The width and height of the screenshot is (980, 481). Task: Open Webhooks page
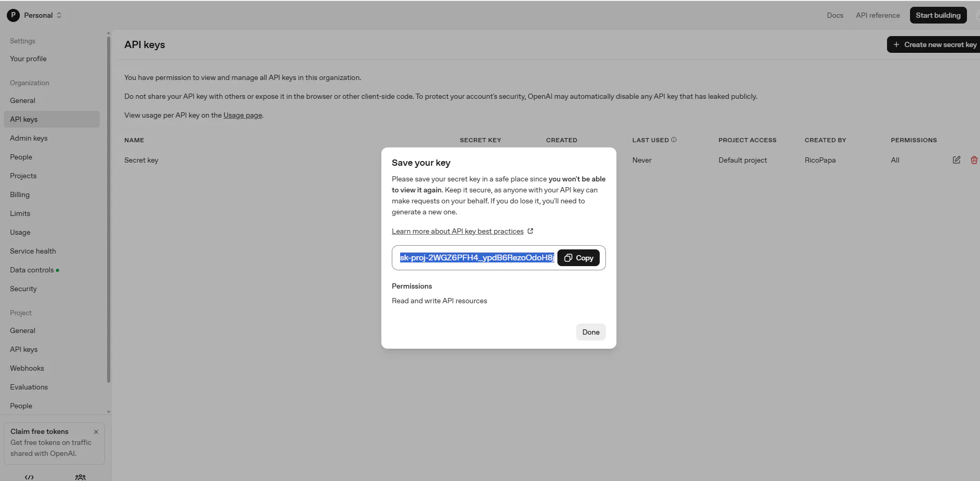(27, 368)
